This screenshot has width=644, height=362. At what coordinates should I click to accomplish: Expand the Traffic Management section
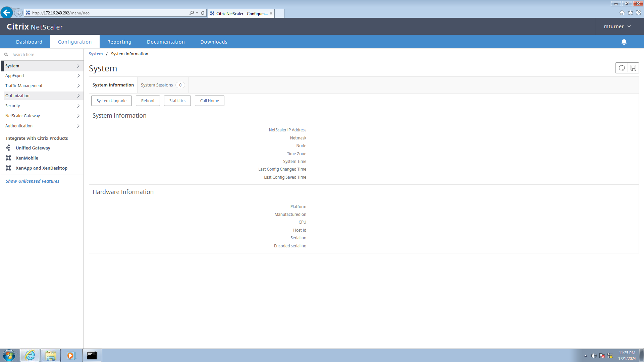pyautogui.click(x=23, y=85)
